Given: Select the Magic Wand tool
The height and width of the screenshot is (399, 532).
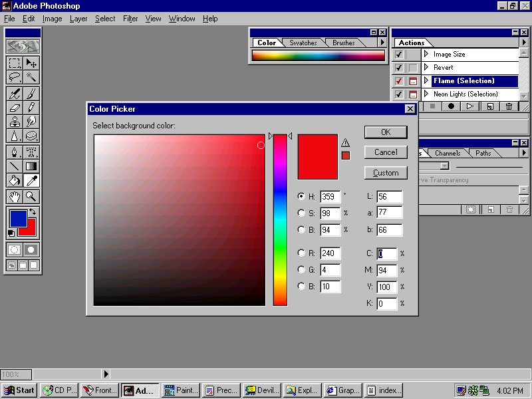Looking at the screenshot, I should click(x=31, y=77).
